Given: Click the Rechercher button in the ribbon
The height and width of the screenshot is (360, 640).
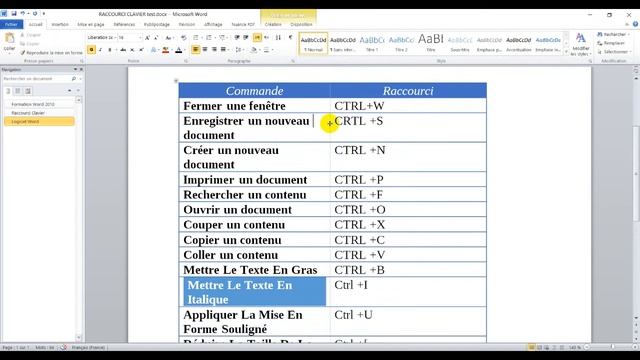Looking at the screenshot, I should 613,34.
